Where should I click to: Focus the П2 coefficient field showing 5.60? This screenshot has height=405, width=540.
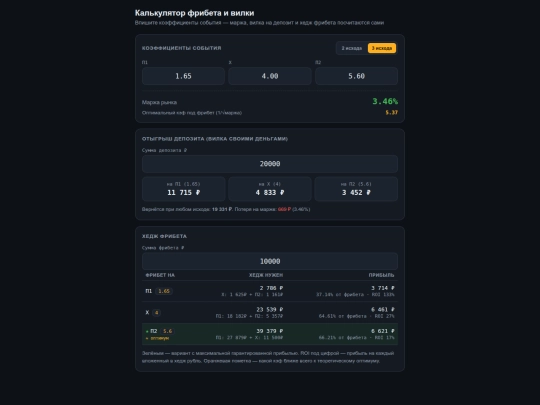tap(356, 76)
